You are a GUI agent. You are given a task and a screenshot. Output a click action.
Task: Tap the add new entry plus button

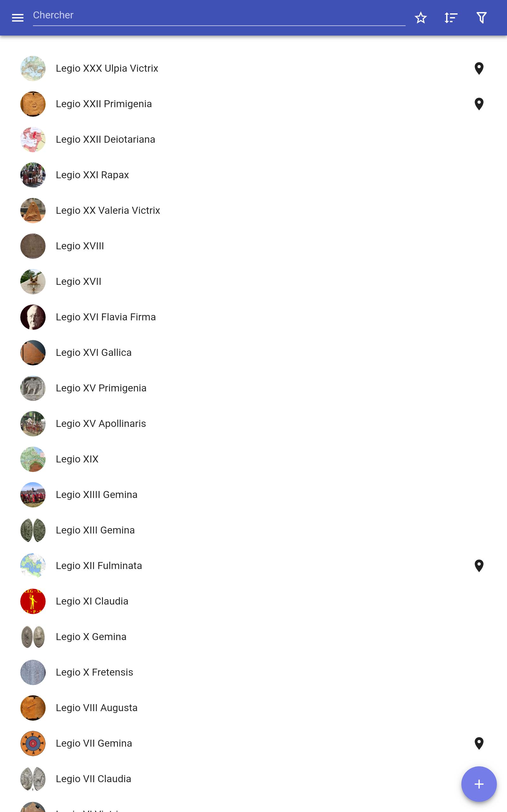(x=479, y=784)
